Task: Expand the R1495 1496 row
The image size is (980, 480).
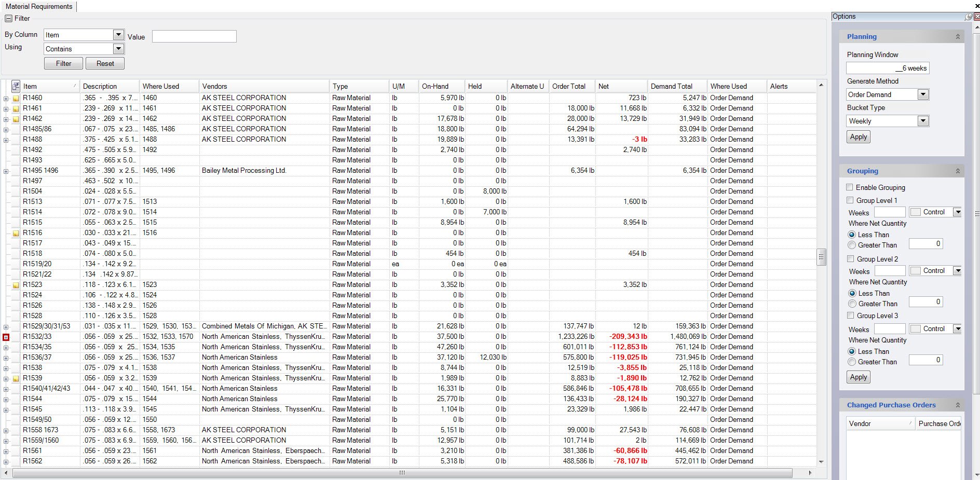Action: pos(6,171)
